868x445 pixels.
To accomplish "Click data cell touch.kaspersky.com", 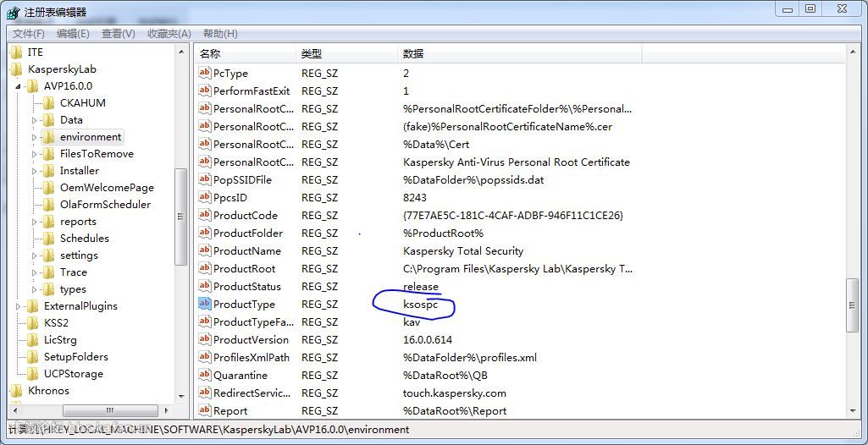I will tap(455, 393).
